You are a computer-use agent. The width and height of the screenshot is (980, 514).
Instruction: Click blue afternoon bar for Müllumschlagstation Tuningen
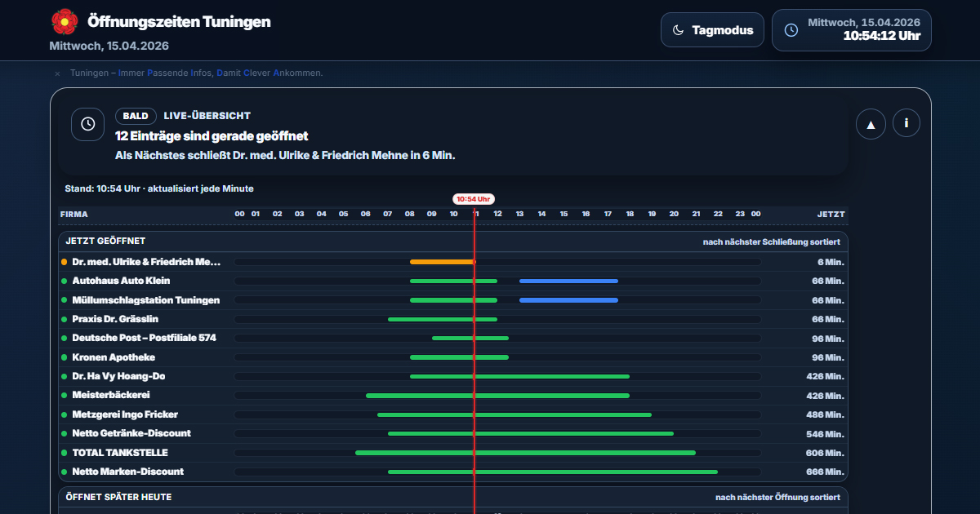pyautogui.click(x=568, y=300)
